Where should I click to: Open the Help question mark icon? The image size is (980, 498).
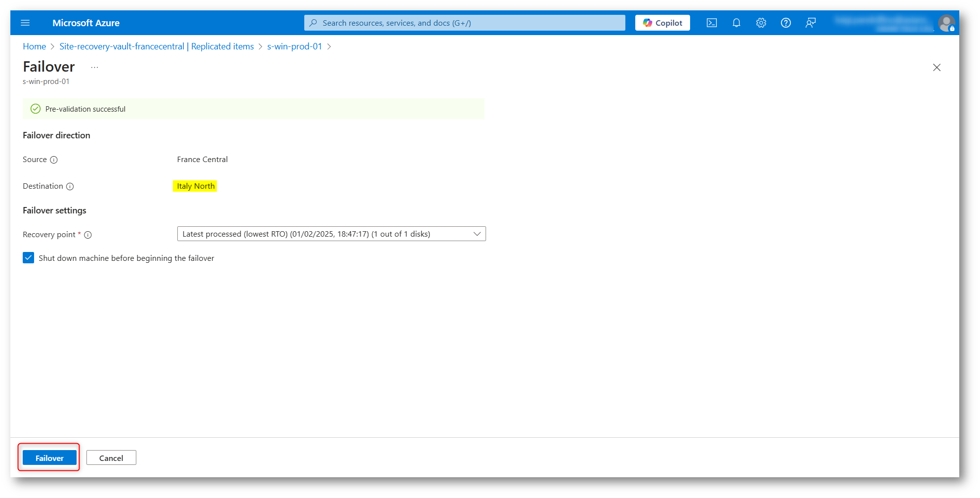(786, 23)
